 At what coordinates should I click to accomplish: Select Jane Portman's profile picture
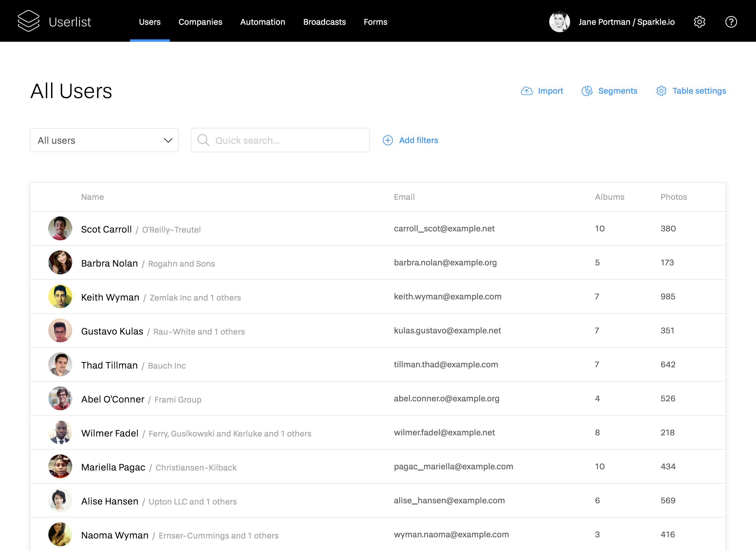pyautogui.click(x=559, y=22)
